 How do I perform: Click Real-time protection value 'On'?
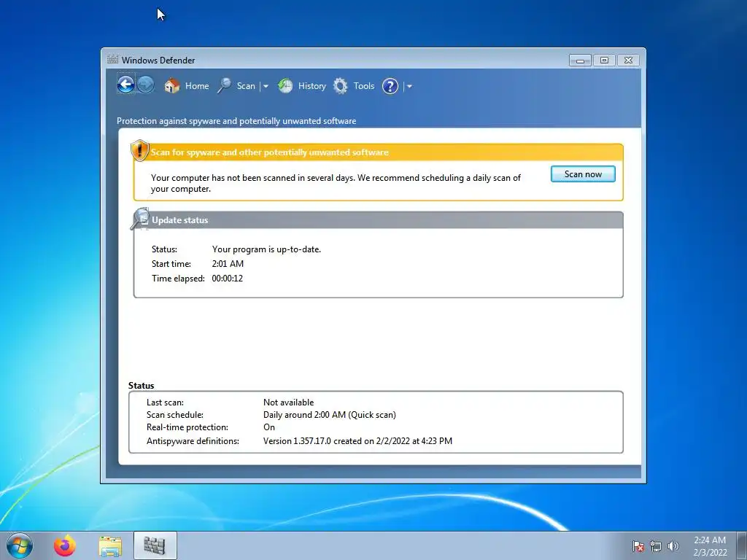click(269, 427)
